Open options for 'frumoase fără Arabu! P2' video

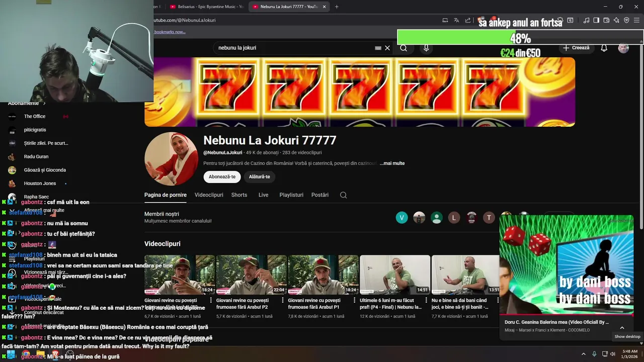(282, 300)
